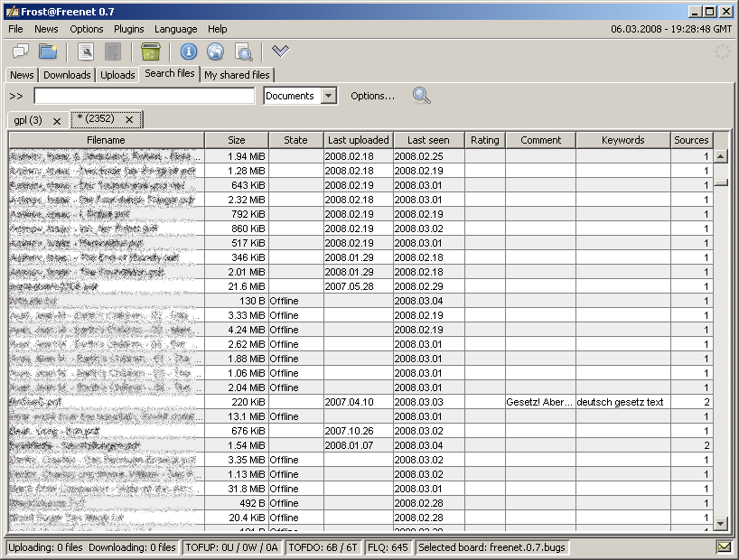739x560 pixels.
Task: Close the gpl (3) search tab
Action: pyautogui.click(x=57, y=121)
